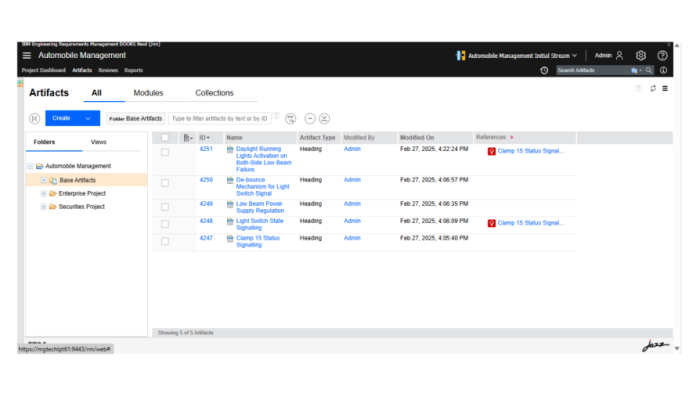Image resolution: width=700 pixels, height=400 pixels.
Task: Click the refresh icon above the table
Action: (652, 89)
